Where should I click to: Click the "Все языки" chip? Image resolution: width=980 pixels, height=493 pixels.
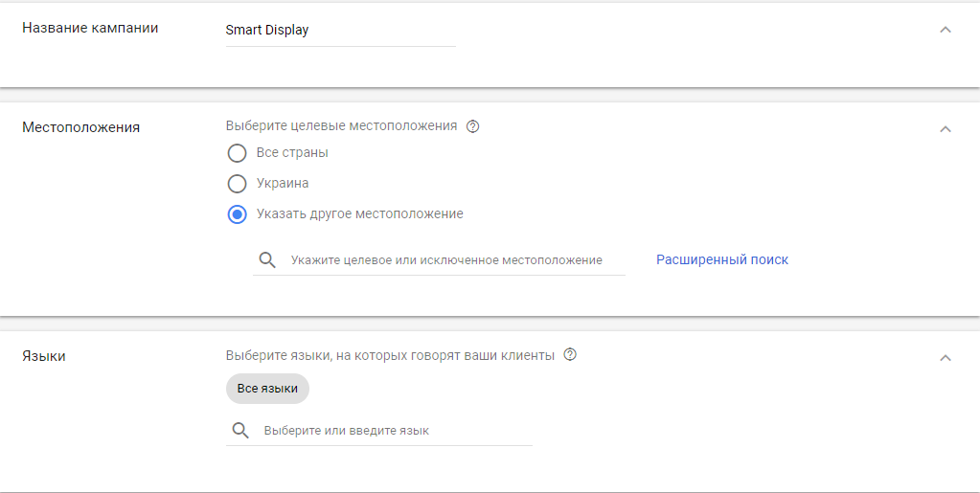[x=267, y=389]
